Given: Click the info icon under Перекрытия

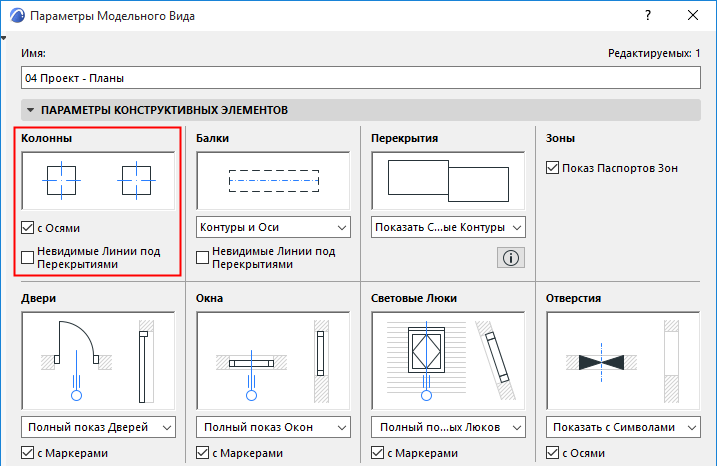Looking at the screenshot, I should click(x=510, y=258).
